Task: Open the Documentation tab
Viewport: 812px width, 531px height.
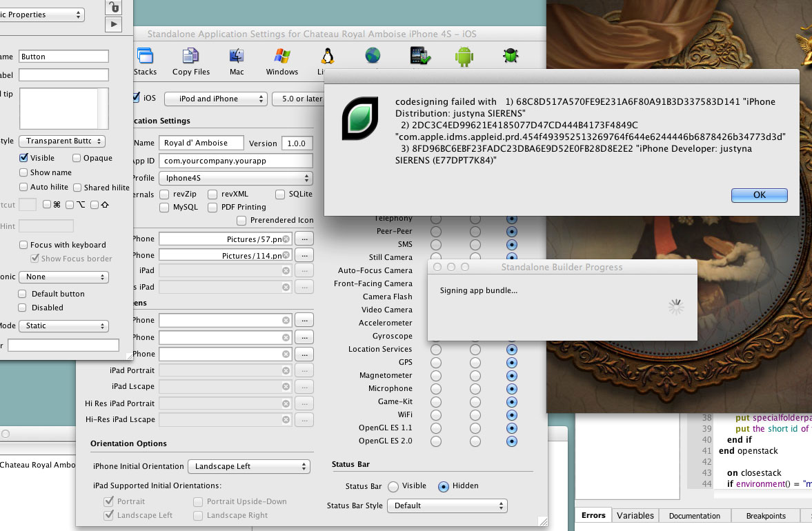Action: pyautogui.click(x=694, y=516)
